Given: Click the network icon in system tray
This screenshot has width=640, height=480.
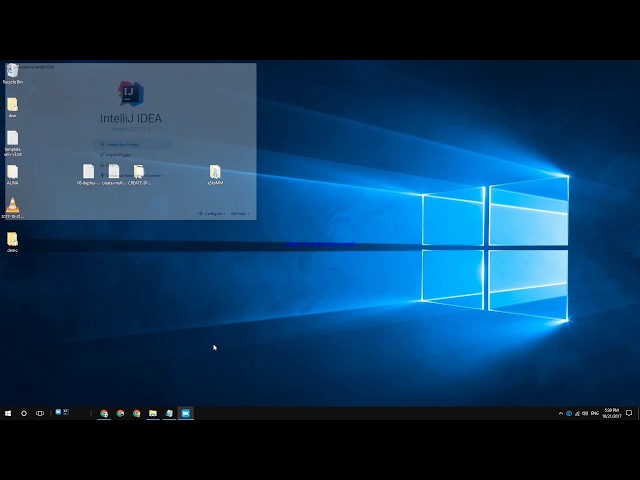Looking at the screenshot, I should (577, 413).
